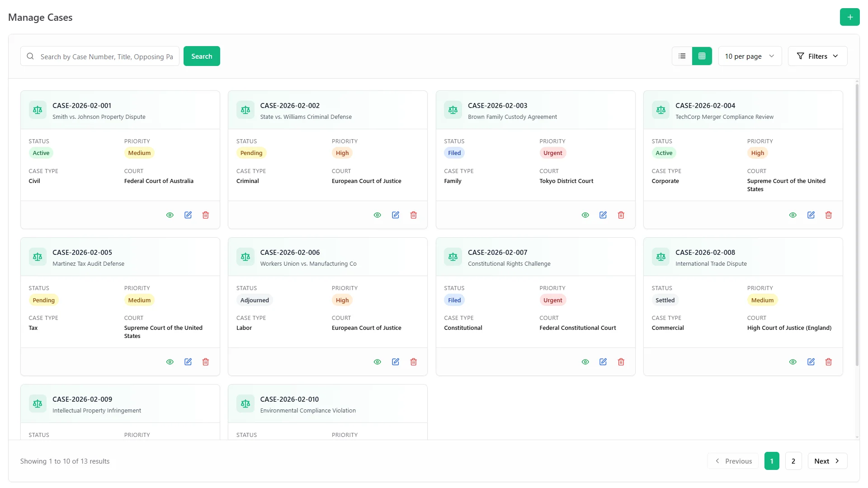Image resolution: width=868 pixels, height=488 pixels.
Task: View details of CASE-2026-02-004
Action: click(793, 215)
